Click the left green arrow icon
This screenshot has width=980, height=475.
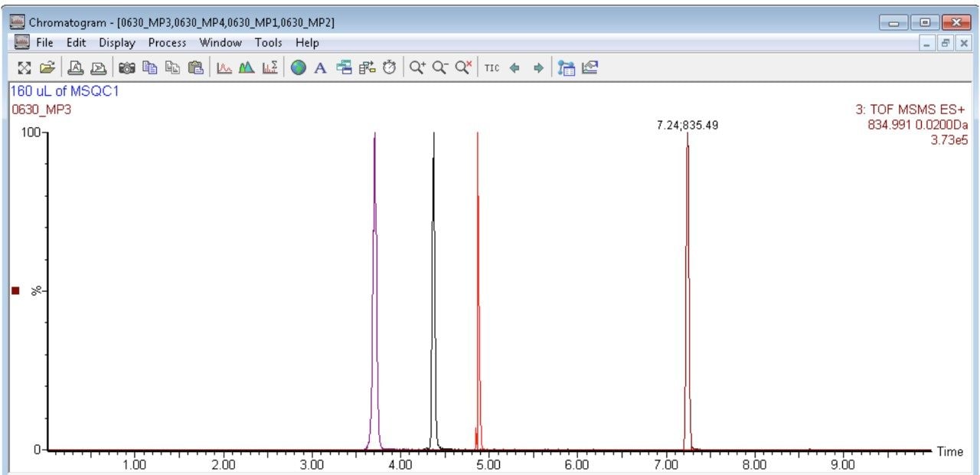514,67
